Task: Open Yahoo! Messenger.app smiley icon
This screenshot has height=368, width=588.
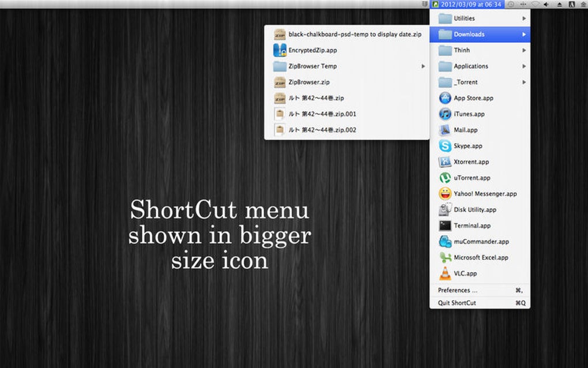Action: point(445,194)
